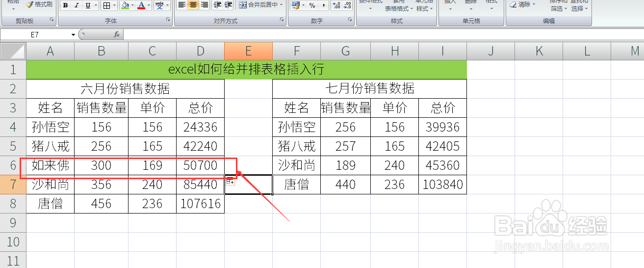Click 沙和尚 in the July table
This screenshot has height=268, width=644.
pyautogui.click(x=296, y=165)
